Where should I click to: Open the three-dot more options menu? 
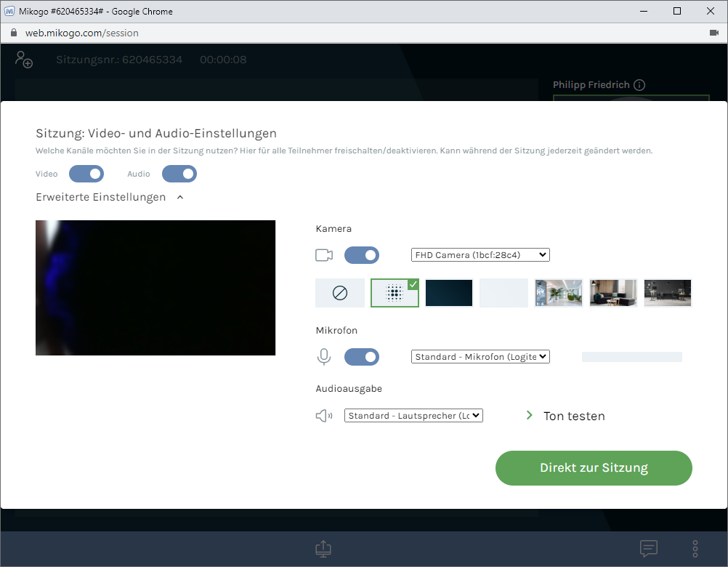[695, 549]
